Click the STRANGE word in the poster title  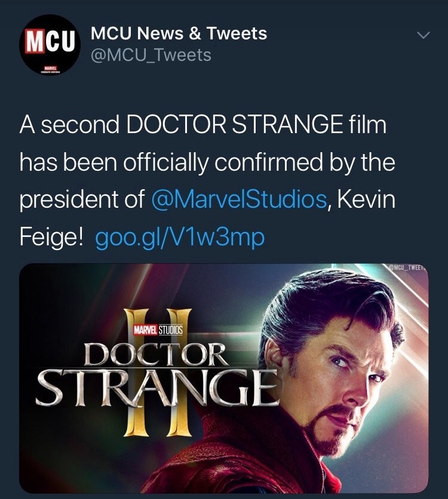pos(157,386)
